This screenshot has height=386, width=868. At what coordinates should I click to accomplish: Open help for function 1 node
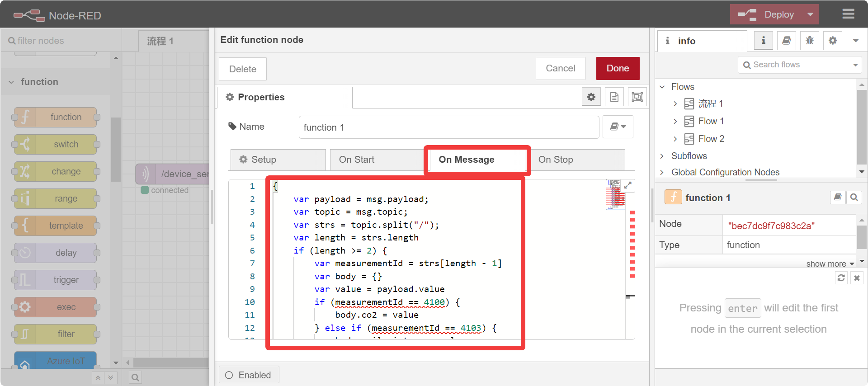pyautogui.click(x=838, y=197)
